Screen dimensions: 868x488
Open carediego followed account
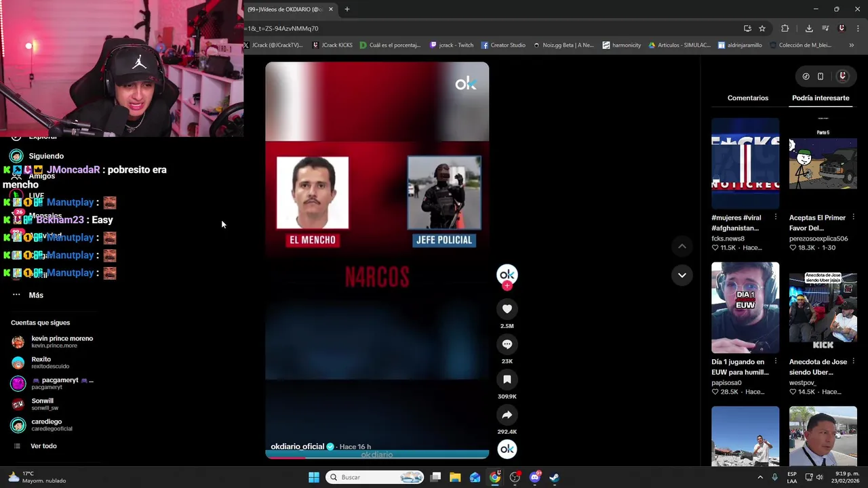pos(42,425)
